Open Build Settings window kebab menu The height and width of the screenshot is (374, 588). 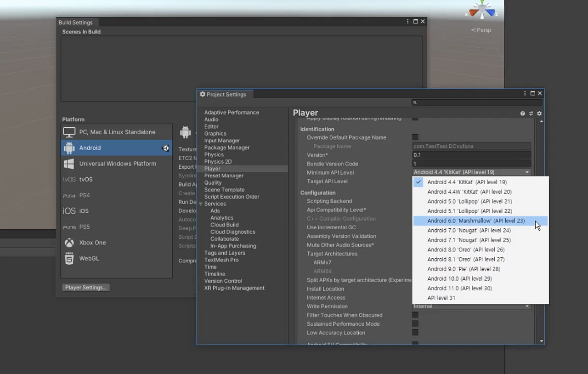(x=408, y=22)
